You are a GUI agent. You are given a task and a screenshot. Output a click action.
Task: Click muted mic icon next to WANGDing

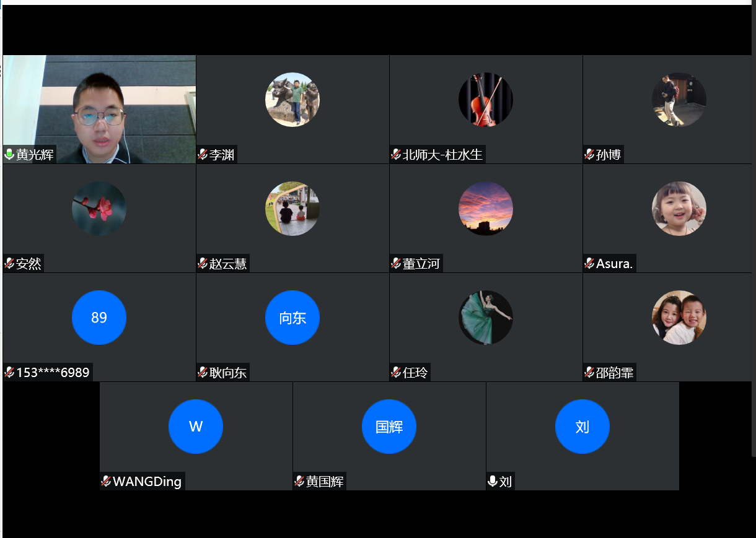click(x=106, y=481)
